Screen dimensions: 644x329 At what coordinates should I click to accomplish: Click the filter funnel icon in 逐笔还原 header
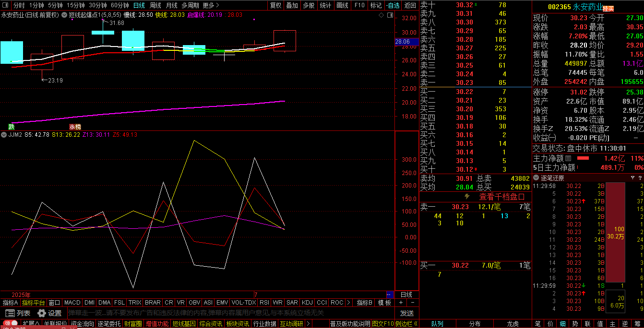click(x=632, y=178)
